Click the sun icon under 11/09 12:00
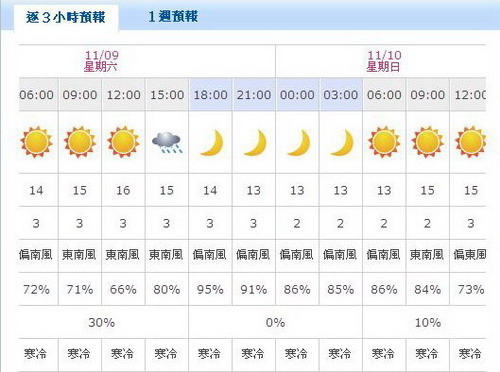Image resolution: width=500 pixels, height=372 pixels. point(123,142)
